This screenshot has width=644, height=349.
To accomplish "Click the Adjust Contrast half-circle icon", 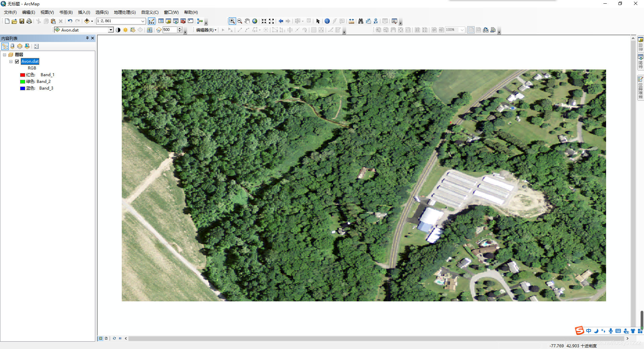I will tap(118, 30).
